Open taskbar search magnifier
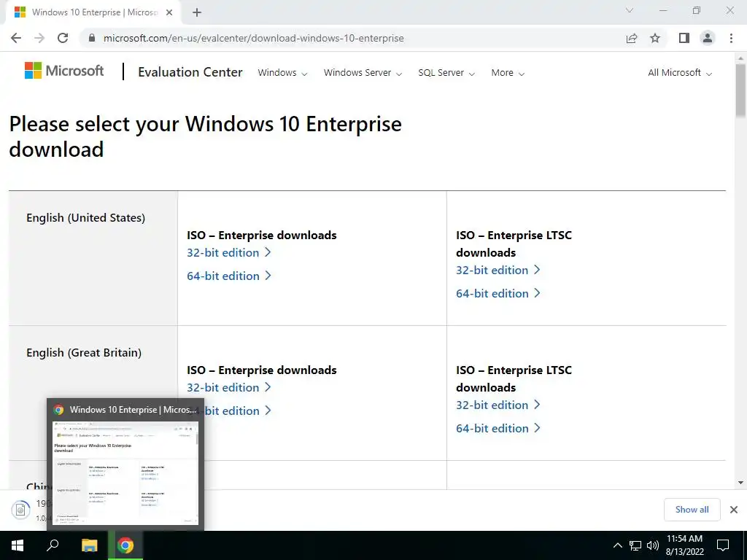747x560 pixels. pos(53,545)
